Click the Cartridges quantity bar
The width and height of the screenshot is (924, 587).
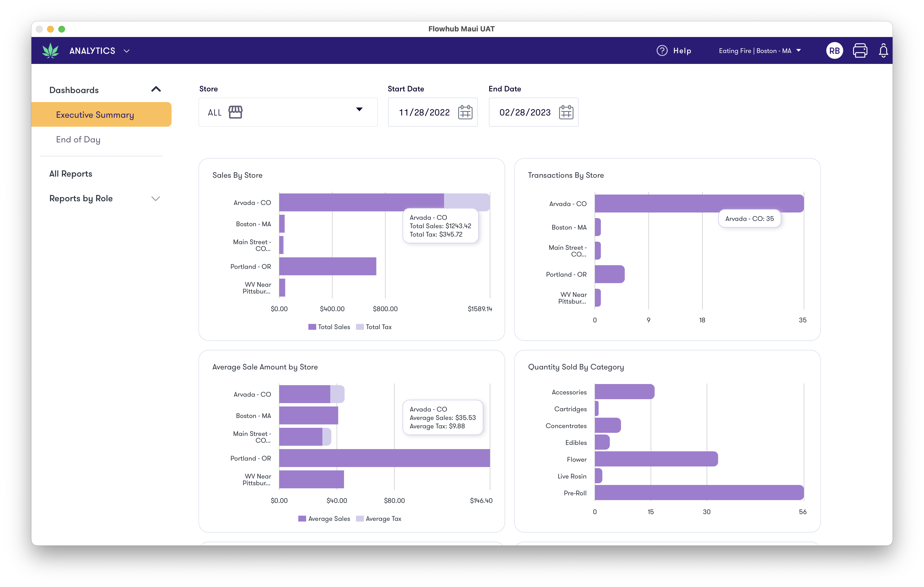click(596, 408)
